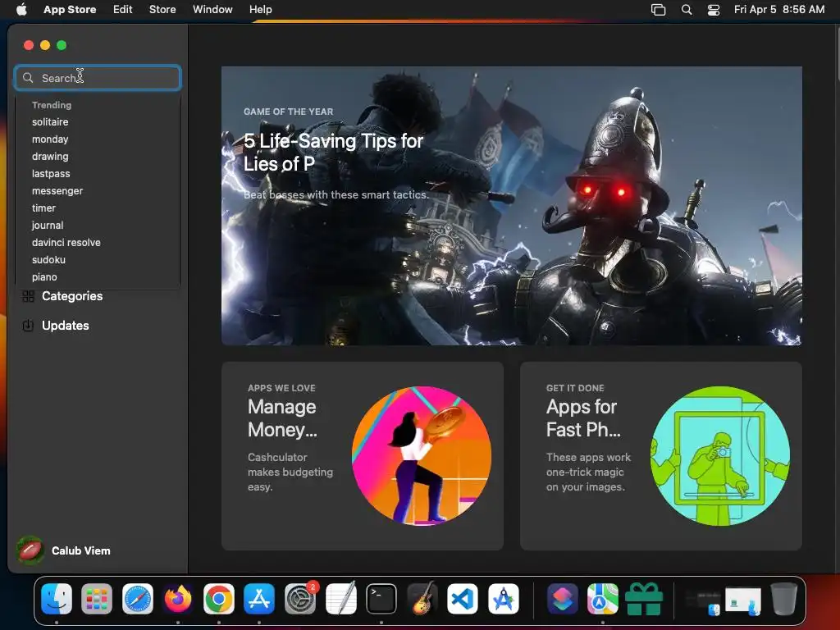840x630 pixels.
Task: Restore the white minimized window in Dock
Action: point(743,601)
